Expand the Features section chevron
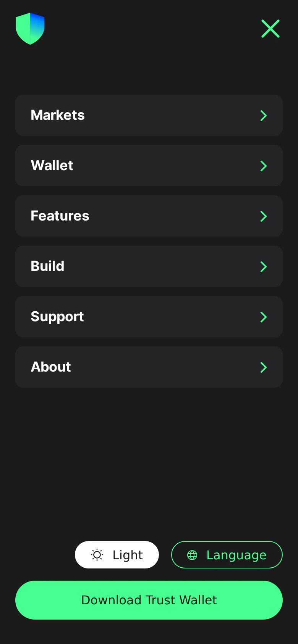298x644 pixels. pyautogui.click(x=264, y=216)
